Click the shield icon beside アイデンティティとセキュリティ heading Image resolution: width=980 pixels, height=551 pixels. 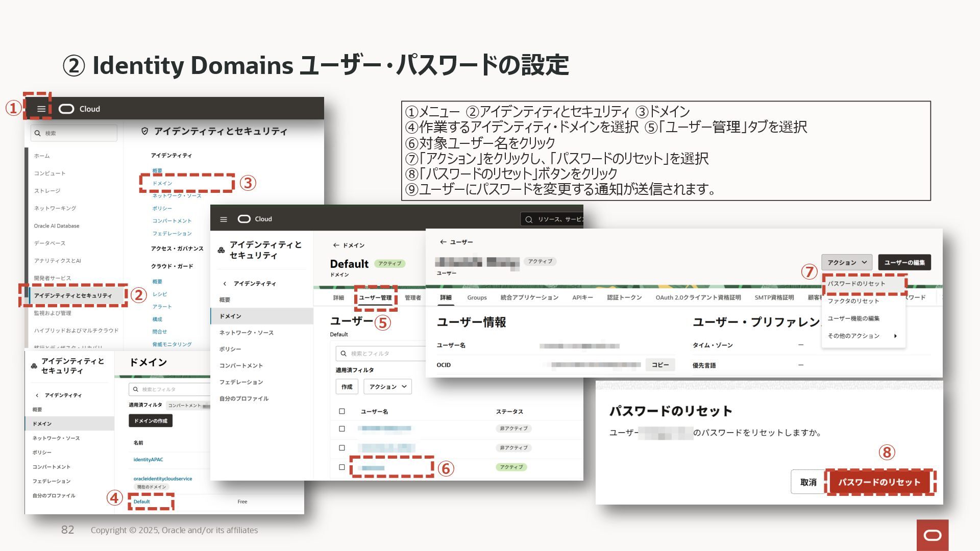[144, 131]
